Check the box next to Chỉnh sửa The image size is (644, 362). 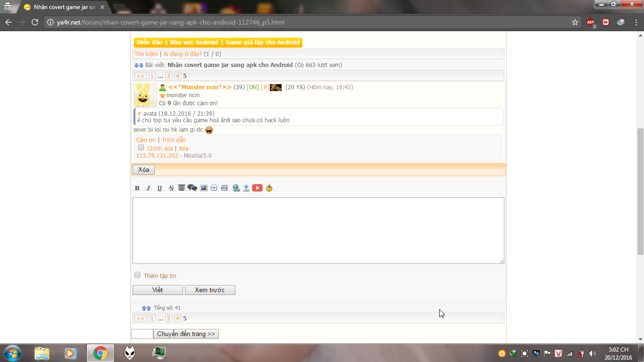point(141,148)
